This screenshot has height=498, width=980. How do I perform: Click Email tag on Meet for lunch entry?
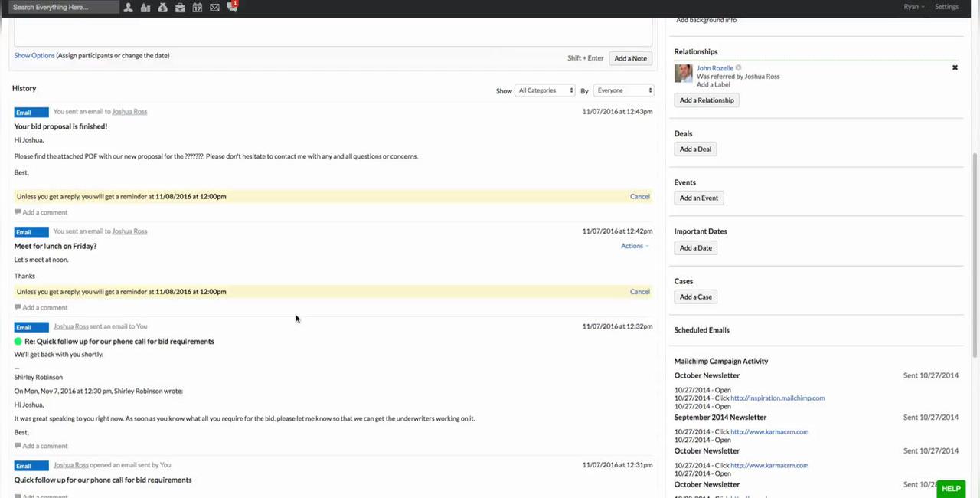click(31, 232)
